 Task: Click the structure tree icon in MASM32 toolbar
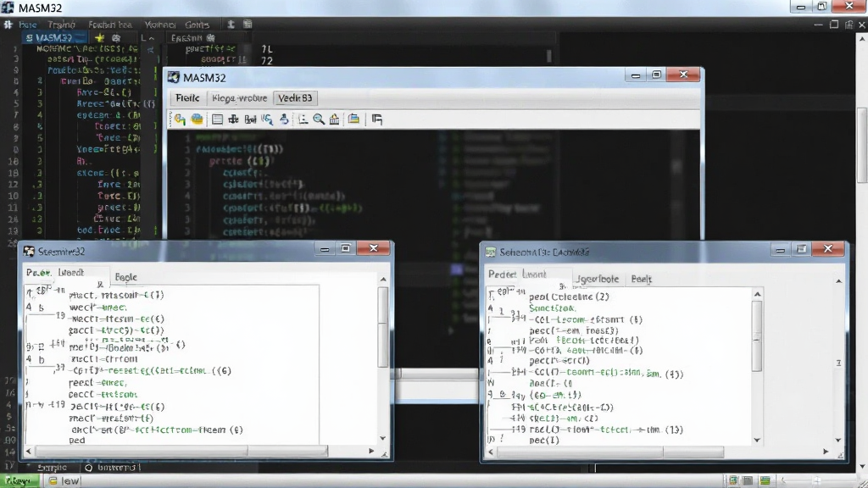[x=234, y=119]
